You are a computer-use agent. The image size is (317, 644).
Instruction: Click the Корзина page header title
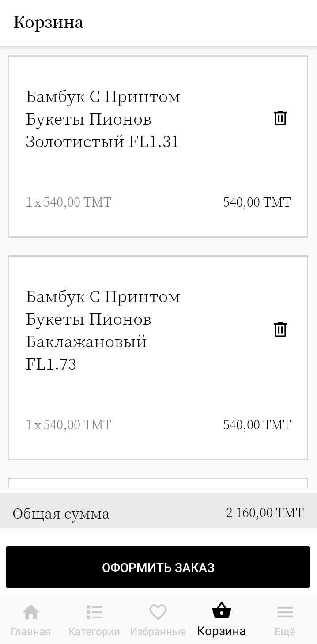[x=48, y=22]
